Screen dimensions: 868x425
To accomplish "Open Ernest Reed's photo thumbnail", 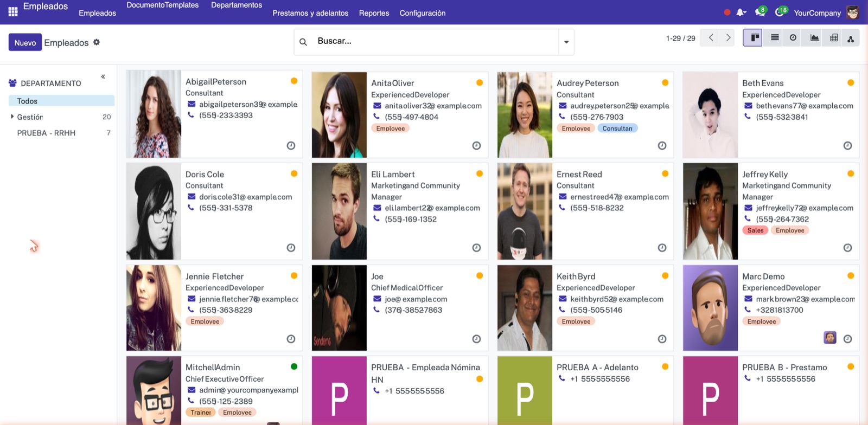I will point(525,211).
